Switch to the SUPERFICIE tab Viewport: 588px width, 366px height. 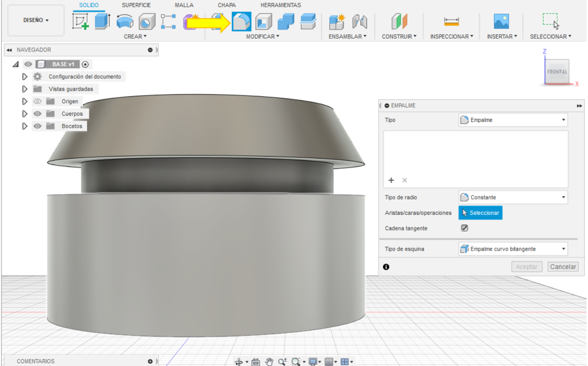pyautogui.click(x=136, y=5)
